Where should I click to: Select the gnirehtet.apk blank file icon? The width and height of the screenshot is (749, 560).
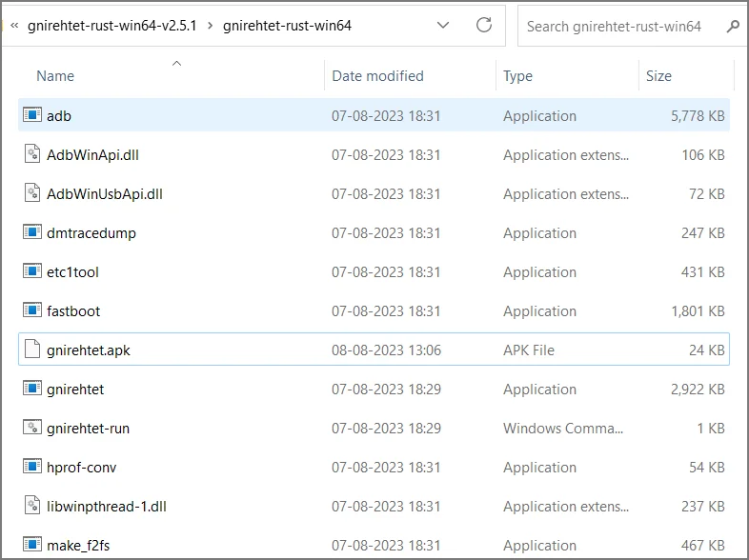32,349
